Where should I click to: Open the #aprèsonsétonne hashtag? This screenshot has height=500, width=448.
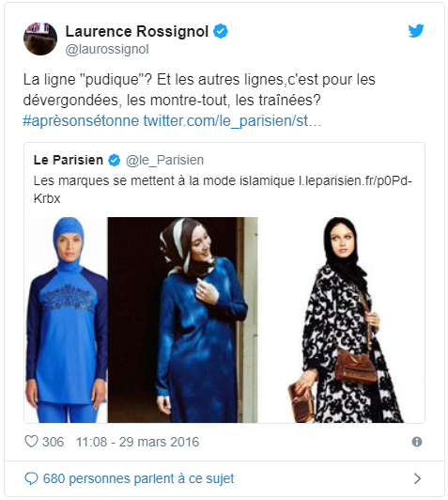[x=81, y=121]
